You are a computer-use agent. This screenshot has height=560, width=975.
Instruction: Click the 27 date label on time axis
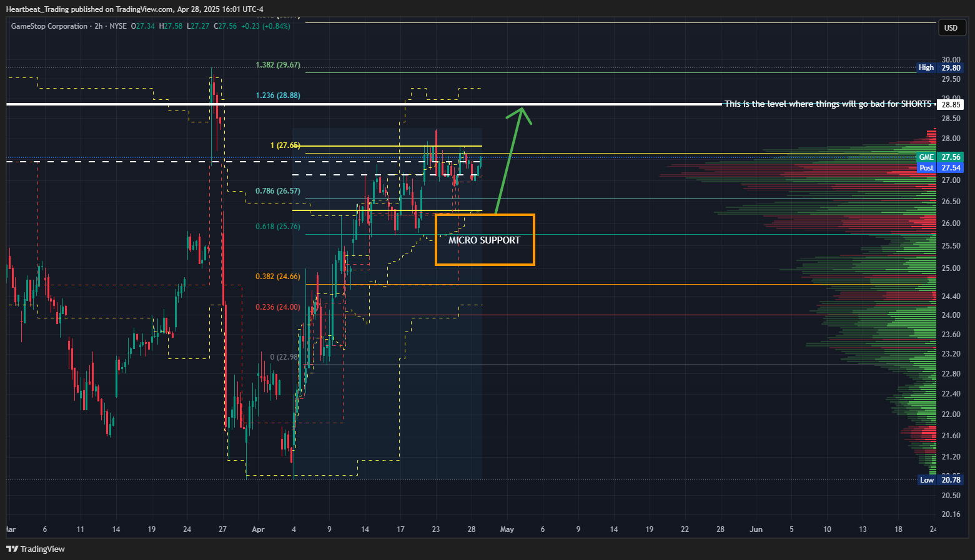[223, 529]
